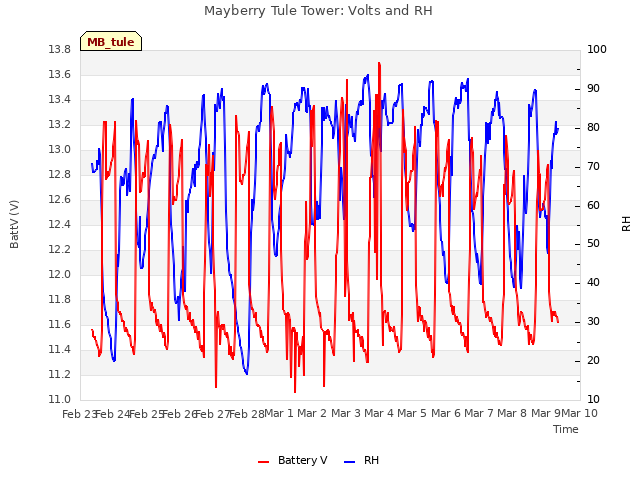Click the Mar 7 date label
Image resolution: width=640 pixels, height=480 pixels.
click(x=479, y=413)
